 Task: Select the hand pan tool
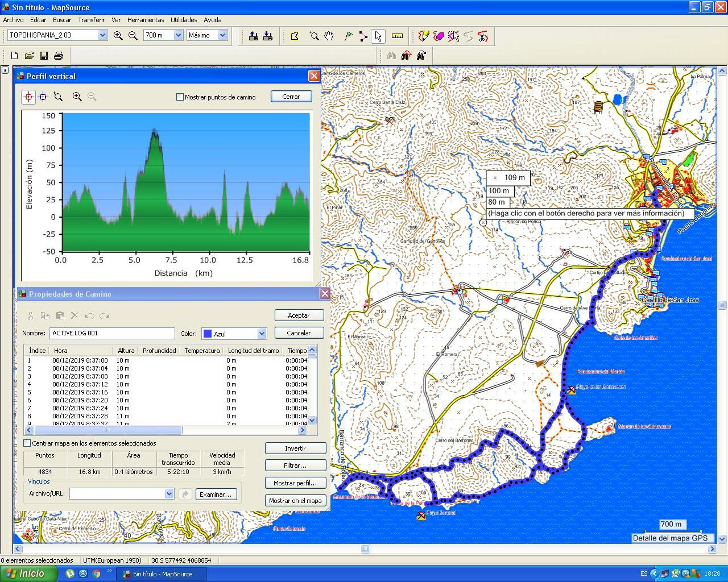coord(329,36)
